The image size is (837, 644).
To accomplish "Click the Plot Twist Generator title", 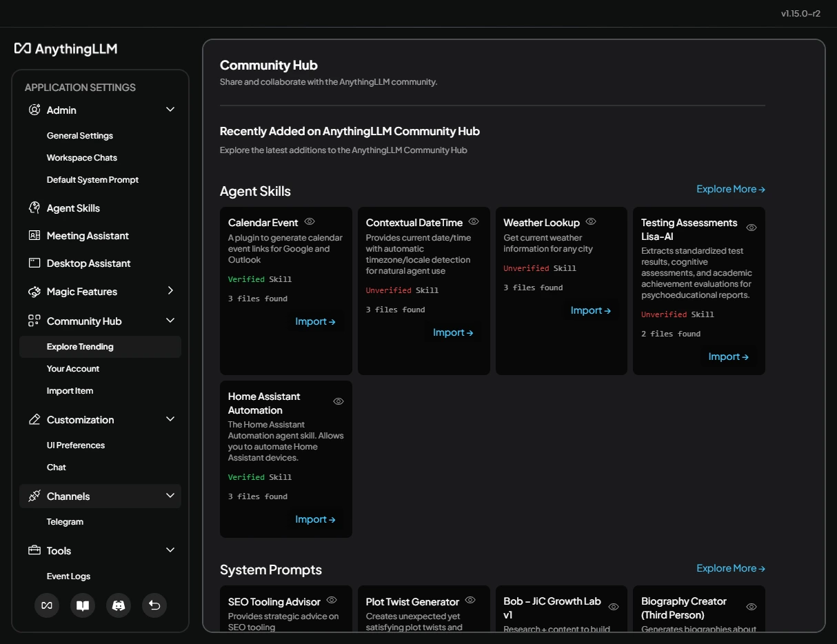I will 412,602.
